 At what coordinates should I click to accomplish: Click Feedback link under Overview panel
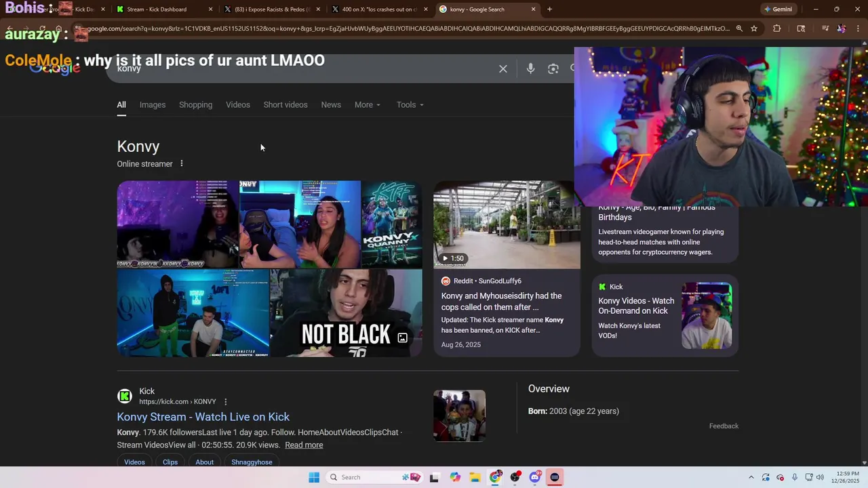(x=724, y=426)
